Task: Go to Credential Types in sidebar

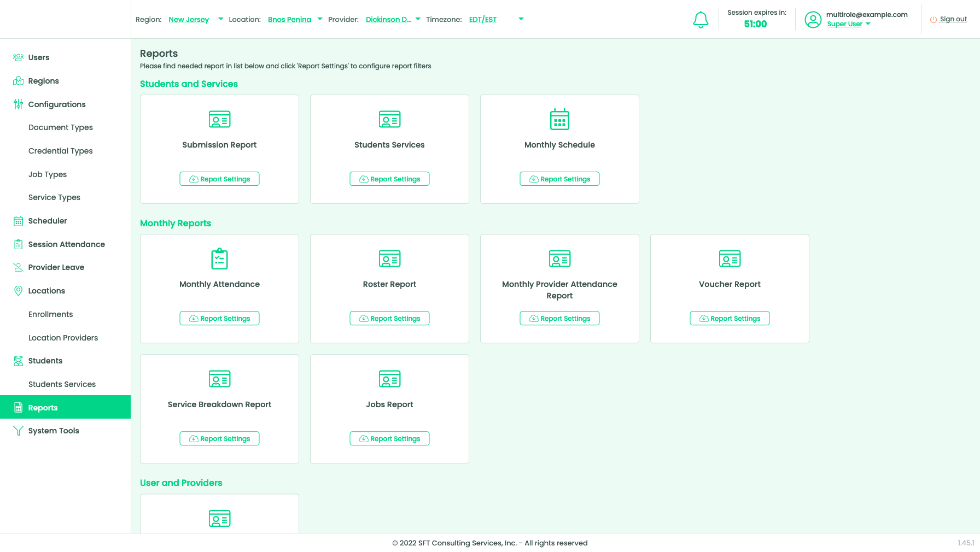Action: (60, 151)
